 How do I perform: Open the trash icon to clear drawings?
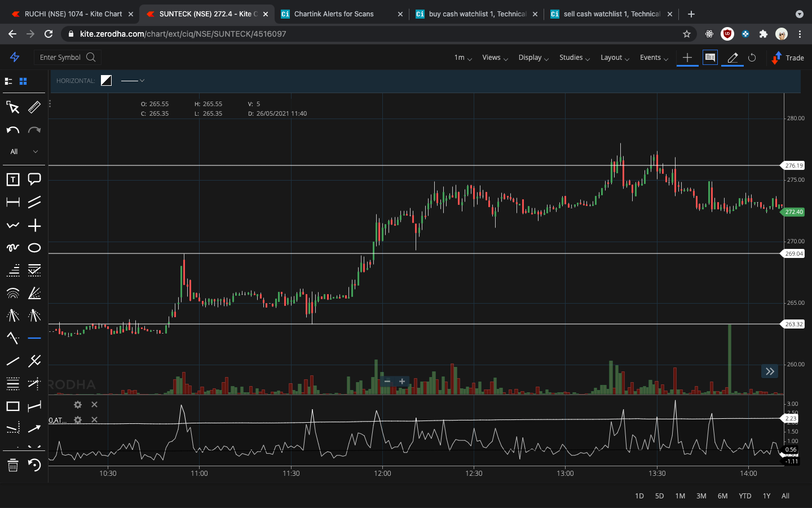12,466
